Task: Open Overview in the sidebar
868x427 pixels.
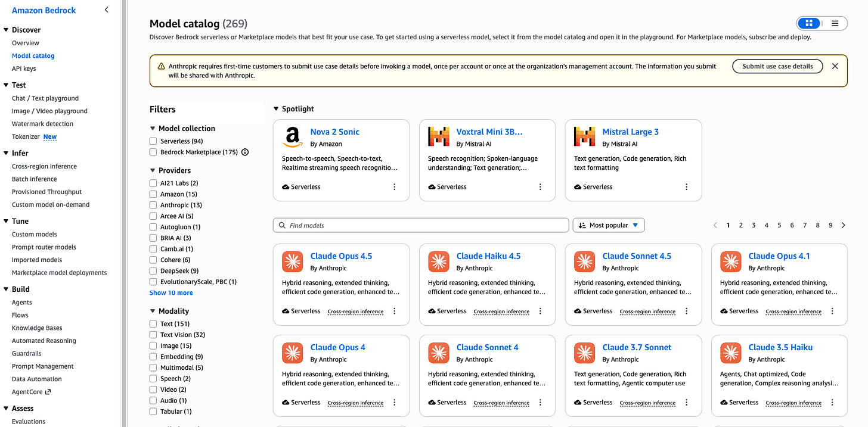Action: pos(26,43)
